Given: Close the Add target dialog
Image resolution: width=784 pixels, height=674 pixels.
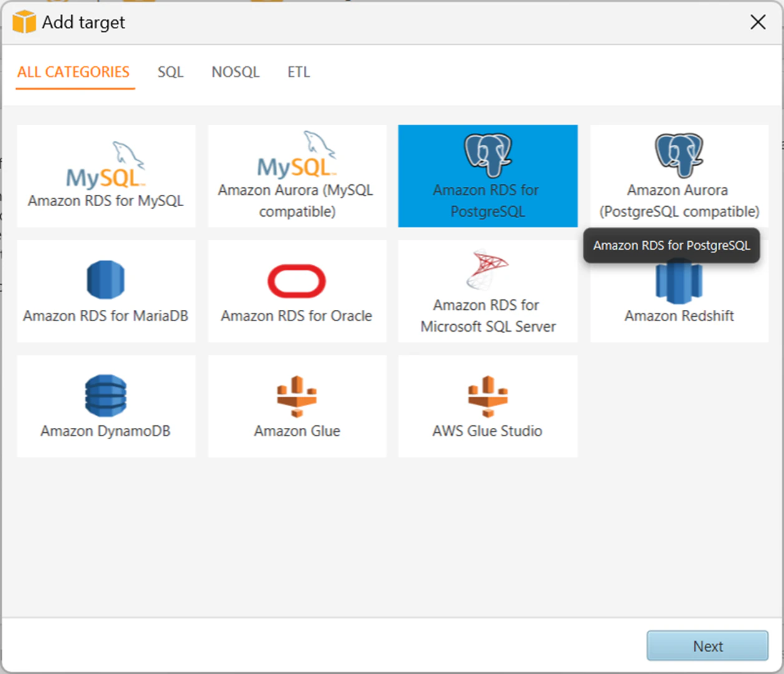Looking at the screenshot, I should pos(758,22).
